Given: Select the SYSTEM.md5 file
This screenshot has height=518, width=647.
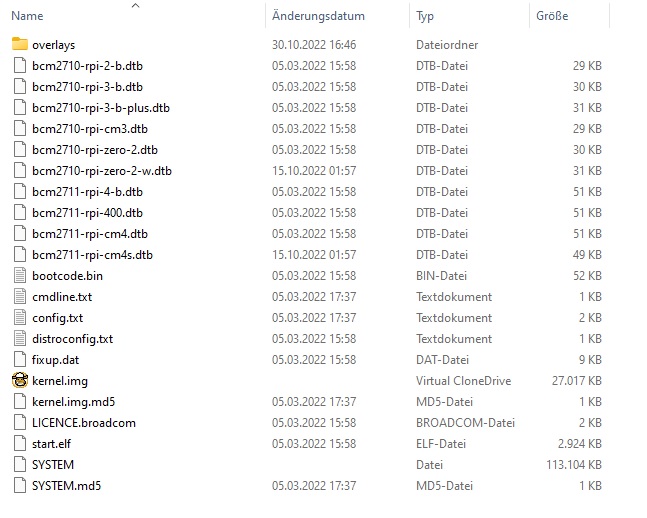Looking at the screenshot, I should pos(66,485).
